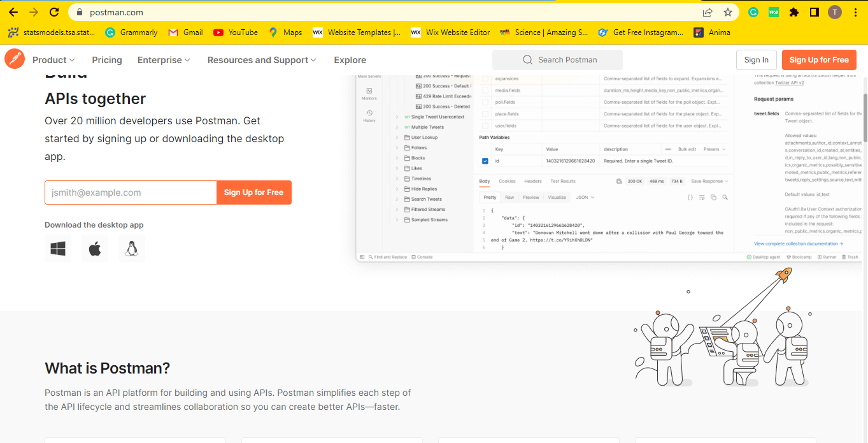The image size is (868, 443).
Task: Open the Gmail bookmark
Action: (x=185, y=33)
